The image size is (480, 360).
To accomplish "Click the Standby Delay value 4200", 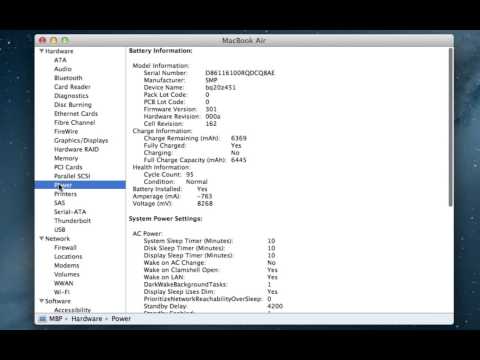I will point(275,306).
